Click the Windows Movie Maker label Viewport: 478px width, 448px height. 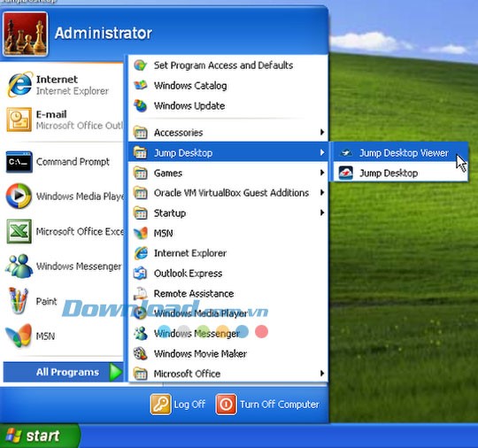200,353
